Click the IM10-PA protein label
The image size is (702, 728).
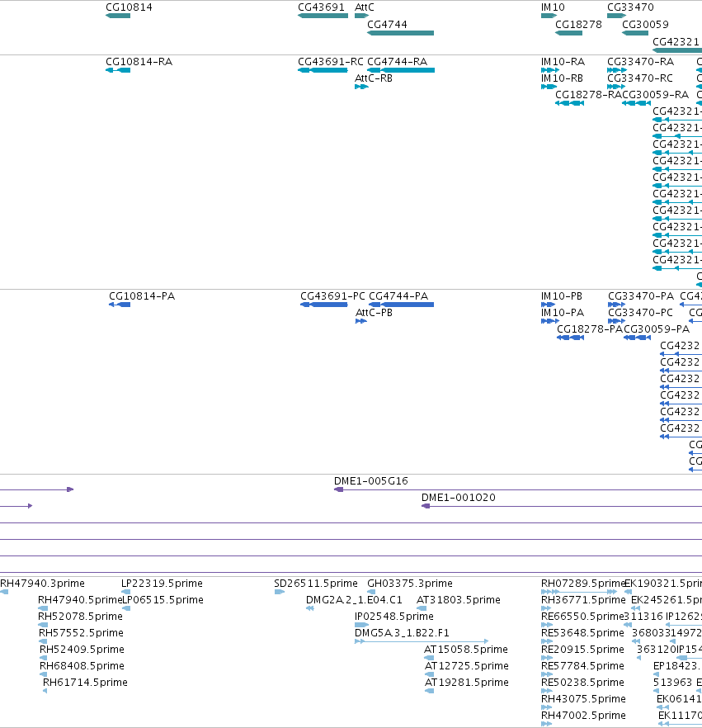pos(563,313)
